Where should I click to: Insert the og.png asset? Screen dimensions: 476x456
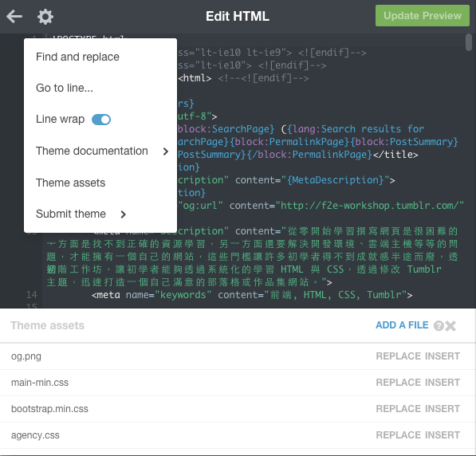pyautogui.click(x=443, y=356)
